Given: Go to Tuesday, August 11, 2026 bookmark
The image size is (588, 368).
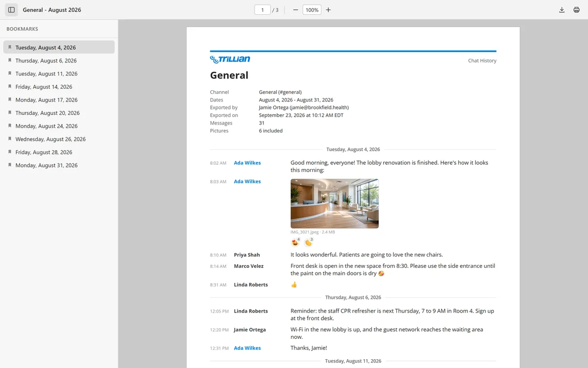Looking at the screenshot, I should (x=59, y=74).
